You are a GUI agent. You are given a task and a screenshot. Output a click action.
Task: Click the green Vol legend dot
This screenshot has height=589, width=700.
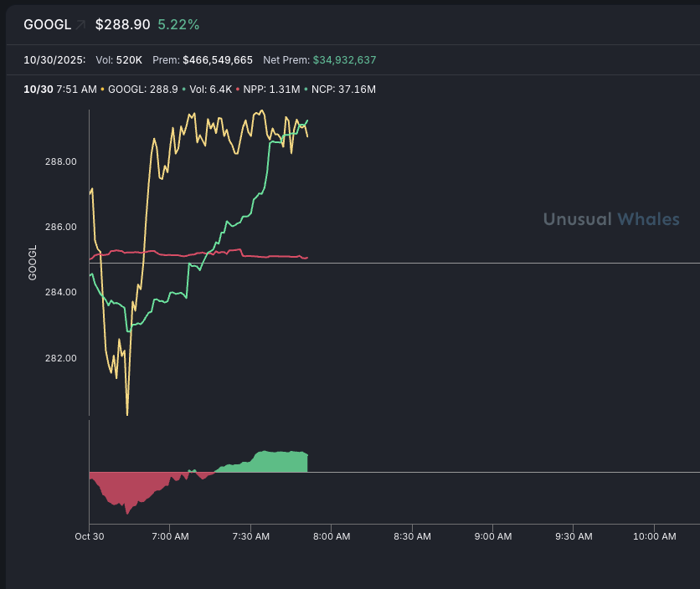[x=183, y=89]
